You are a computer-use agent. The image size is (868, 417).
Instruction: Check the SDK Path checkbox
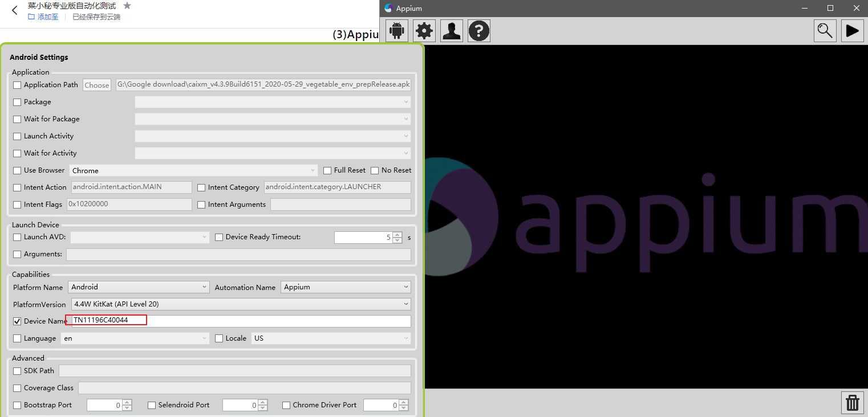point(17,371)
